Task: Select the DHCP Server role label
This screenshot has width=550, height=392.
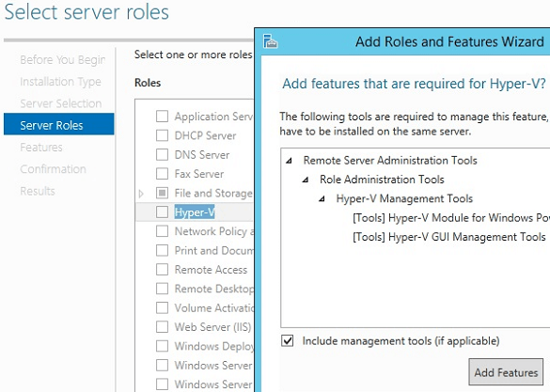Action: (x=206, y=135)
